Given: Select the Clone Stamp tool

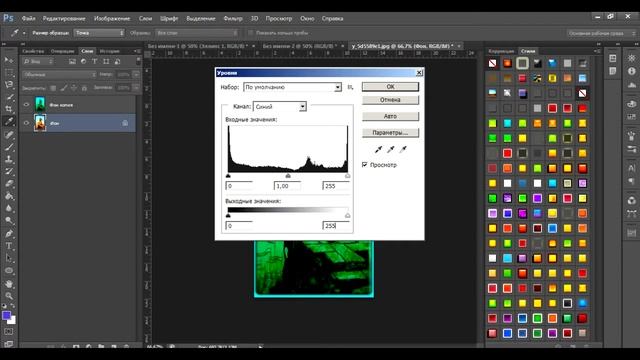Looking at the screenshot, I should pos(9,159).
